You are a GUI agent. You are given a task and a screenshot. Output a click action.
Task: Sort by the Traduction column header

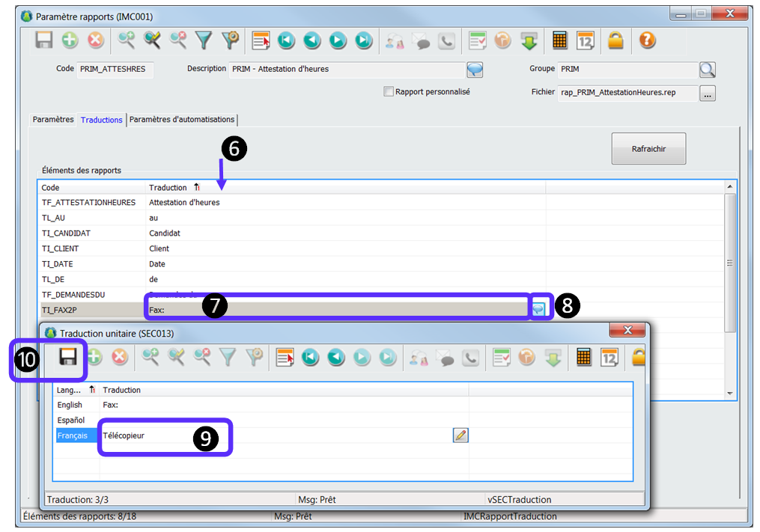[168, 188]
